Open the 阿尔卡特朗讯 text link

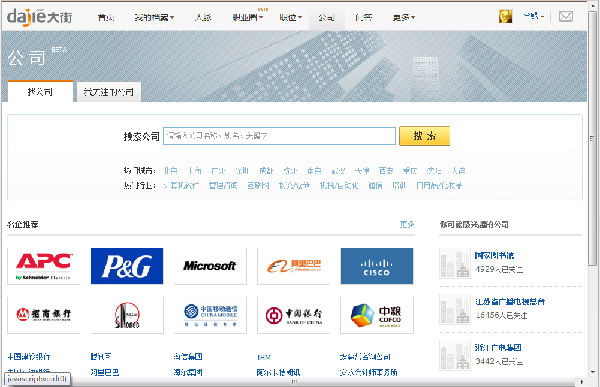278,372
